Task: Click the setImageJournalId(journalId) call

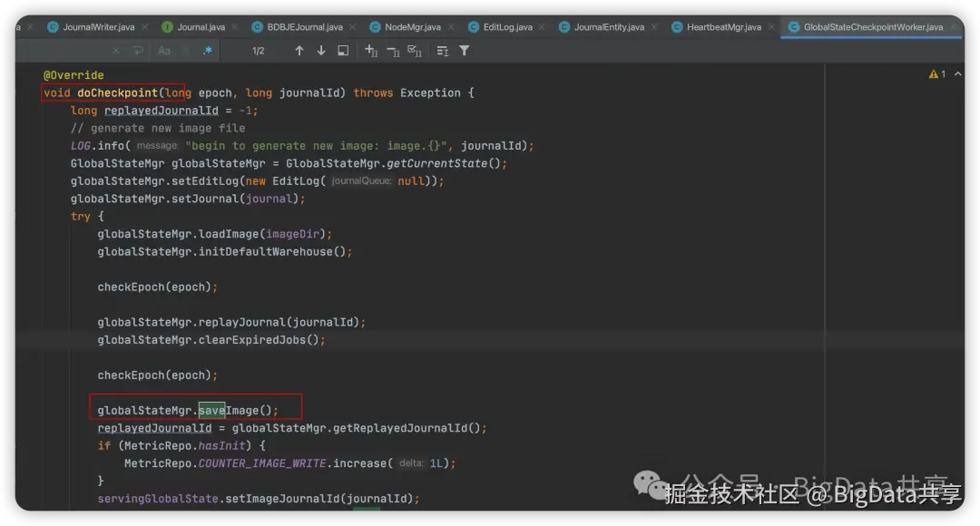Action: point(318,499)
